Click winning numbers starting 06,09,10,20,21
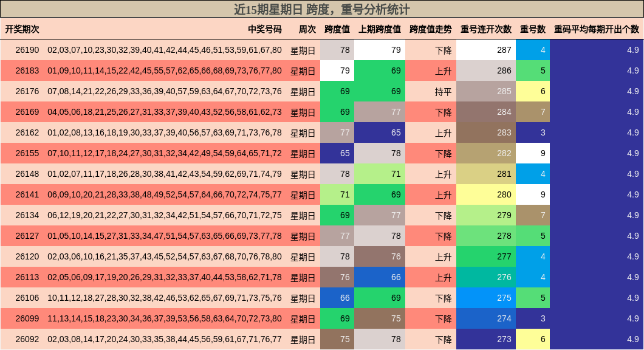Screen dimensions: 644x350 pyautogui.click(x=165, y=194)
